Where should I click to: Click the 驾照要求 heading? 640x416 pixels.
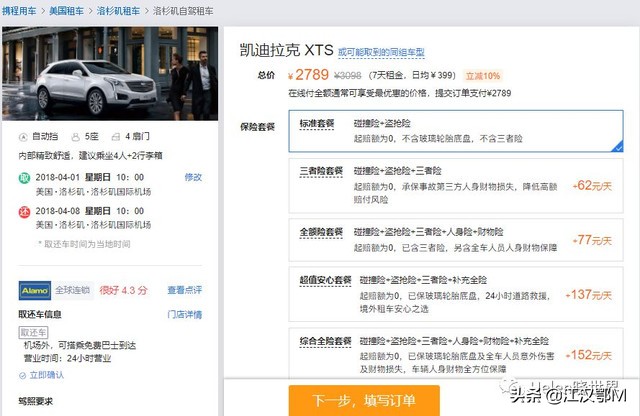tap(36, 402)
